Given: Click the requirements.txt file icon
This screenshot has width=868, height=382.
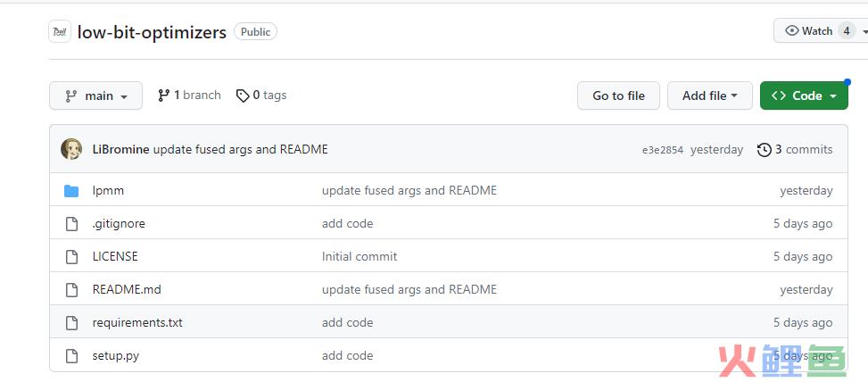Looking at the screenshot, I should [72, 323].
